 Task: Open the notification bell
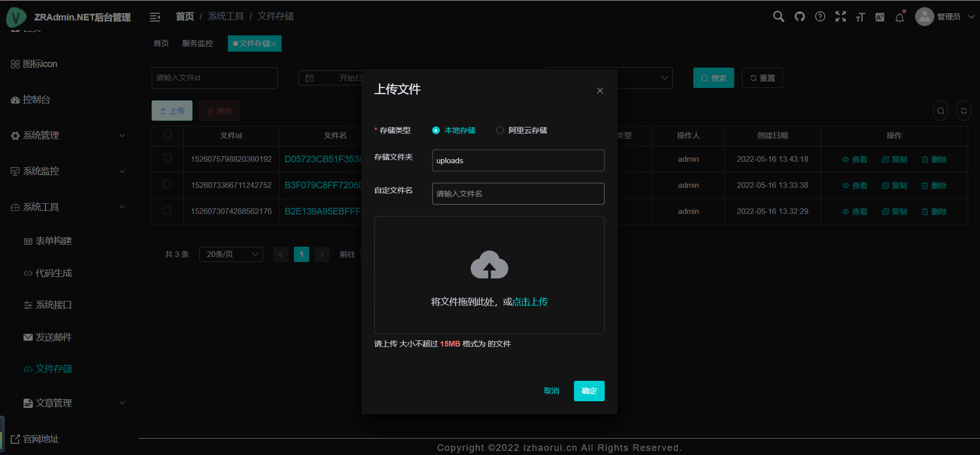click(x=899, y=18)
